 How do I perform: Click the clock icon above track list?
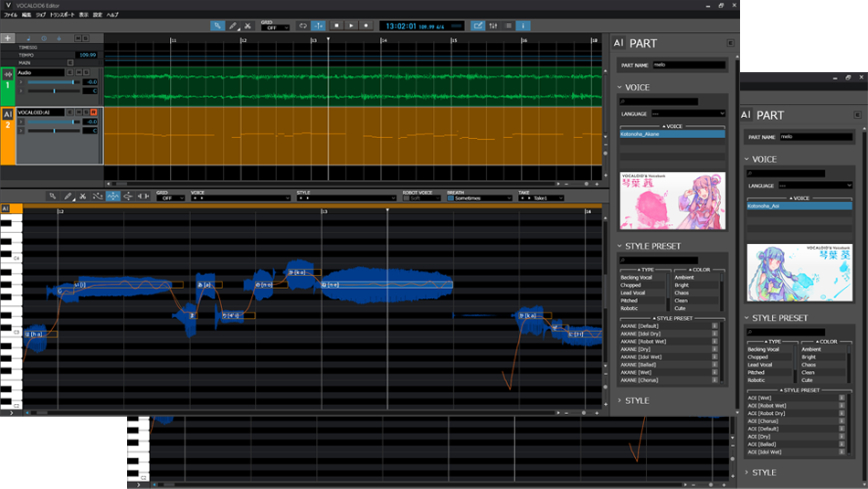[44, 38]
